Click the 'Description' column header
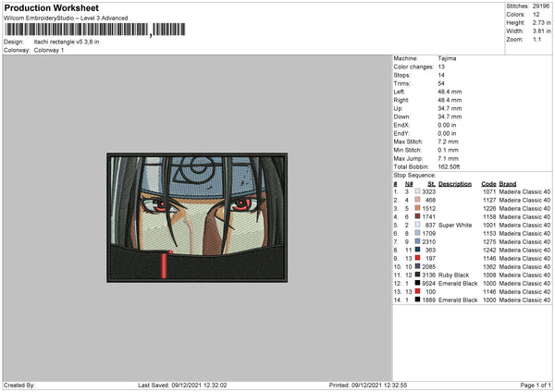The height and width of the screenshot is (392, 555). click(455, 184)
